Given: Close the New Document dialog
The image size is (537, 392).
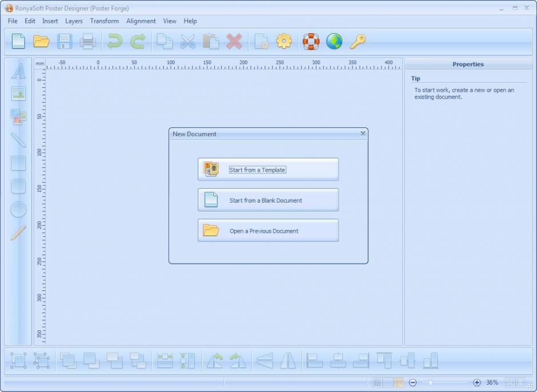Looking at the screenshot, I should coord(363,134).
